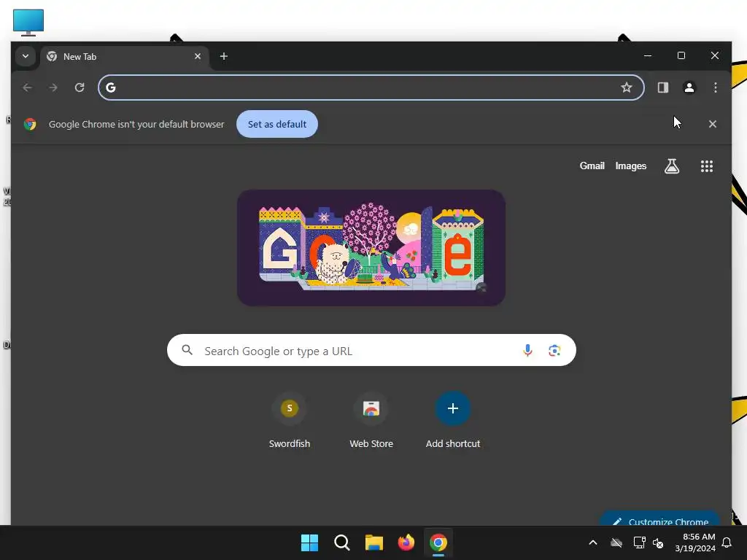Click the Google Doodle image
The height and width of the screenshot is (560, 747).
(x=371, y=248)
